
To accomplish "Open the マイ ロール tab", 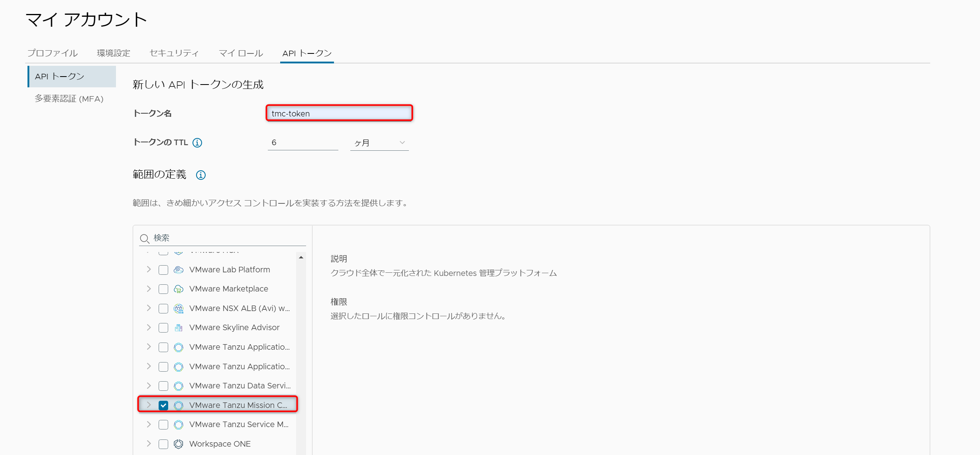I will (x=241, y=53).
